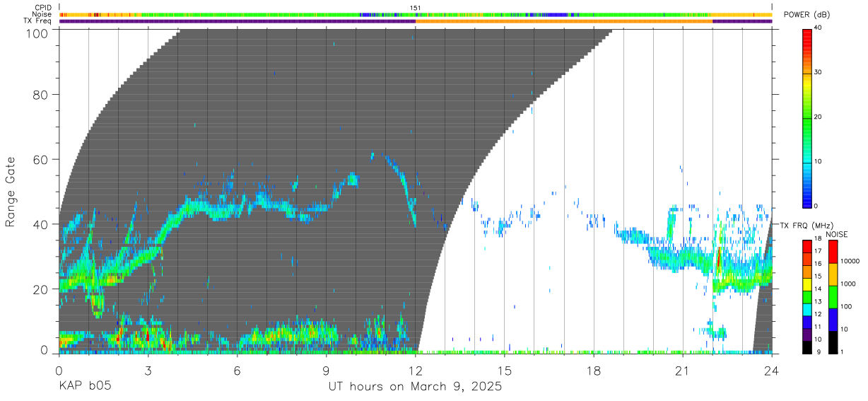Click UT hour tick label 21
Viewport: 868px width, 401px height.
point(683,371)
